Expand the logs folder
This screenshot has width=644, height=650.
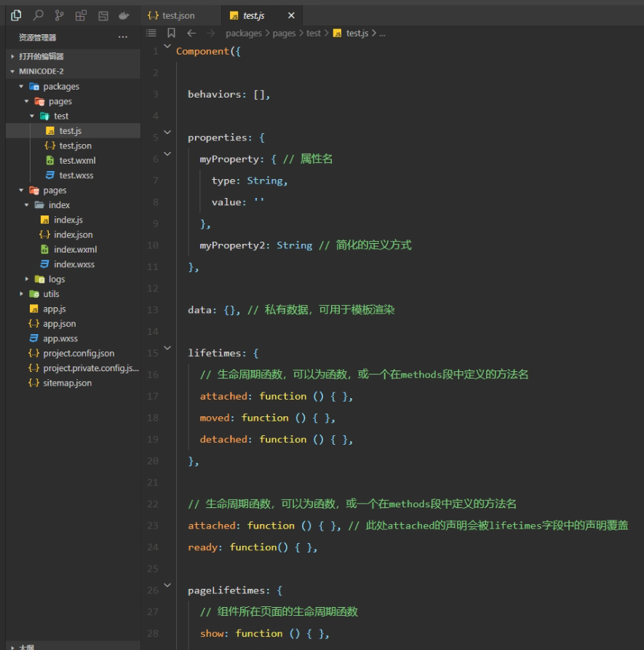coord(26,279)
